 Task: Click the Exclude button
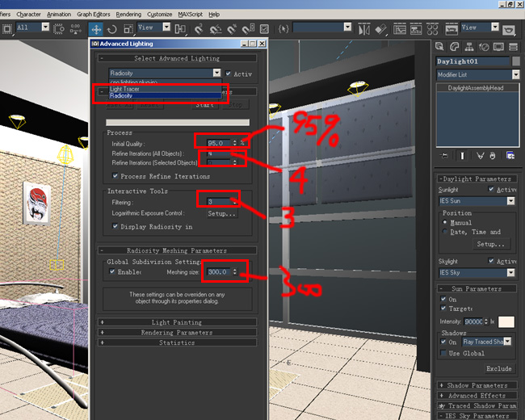pyautogui.click(x=499, y=368)
